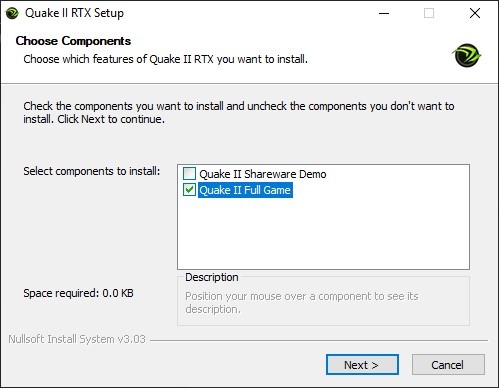Click the Choose Components heading
Screen dimensions: 499x388
coord(73,41)
